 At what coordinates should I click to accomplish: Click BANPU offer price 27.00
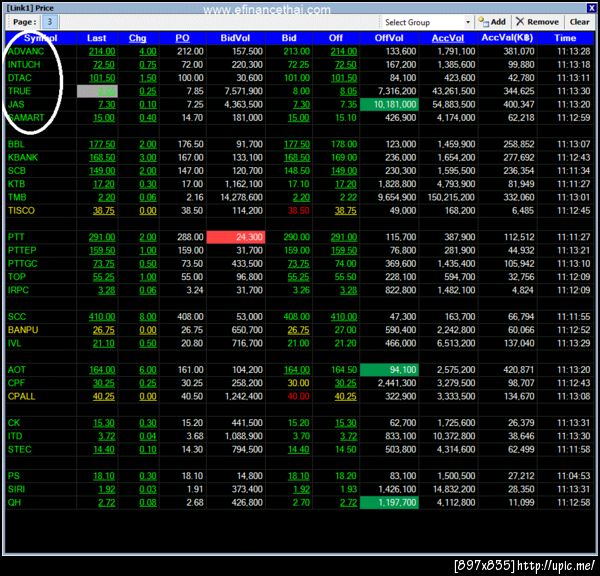pos(346,330)
